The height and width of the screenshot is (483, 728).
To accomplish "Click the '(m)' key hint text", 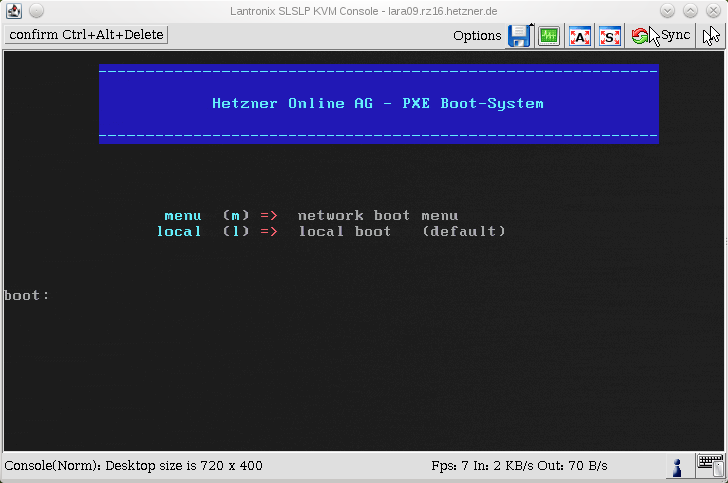I will pyautogui.click(x=236, y=215).
